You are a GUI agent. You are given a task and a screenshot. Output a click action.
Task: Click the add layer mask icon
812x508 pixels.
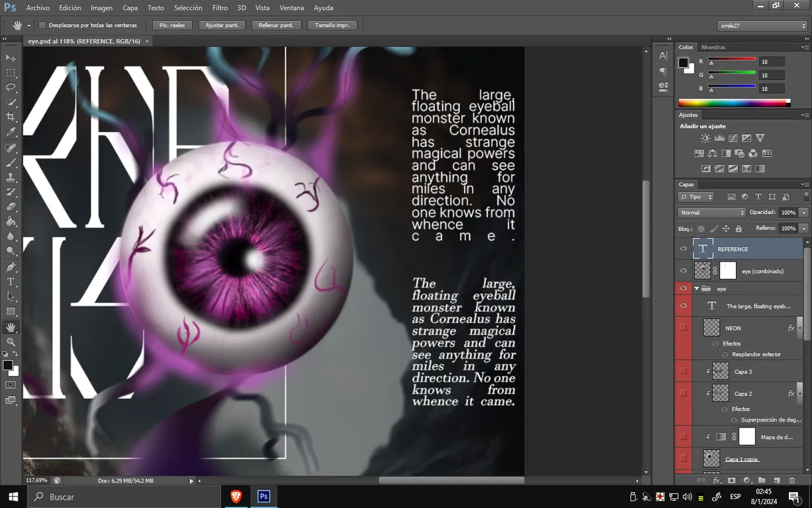[731, 481]
